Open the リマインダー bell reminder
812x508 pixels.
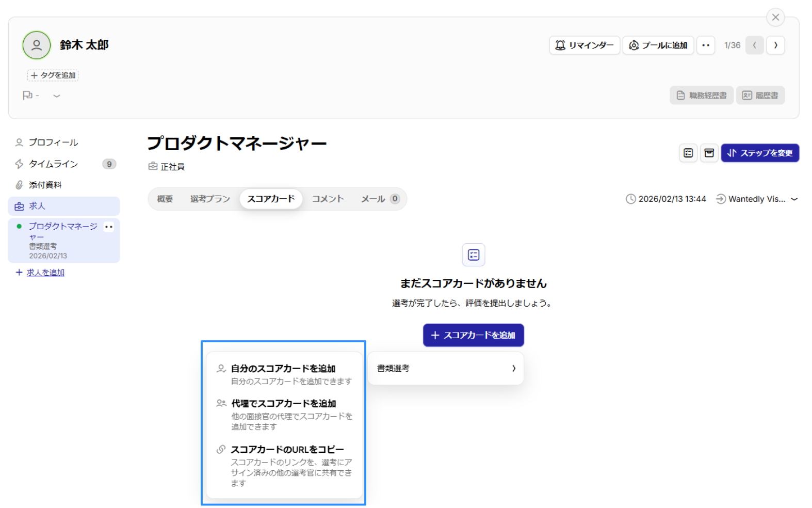(584, 45)
